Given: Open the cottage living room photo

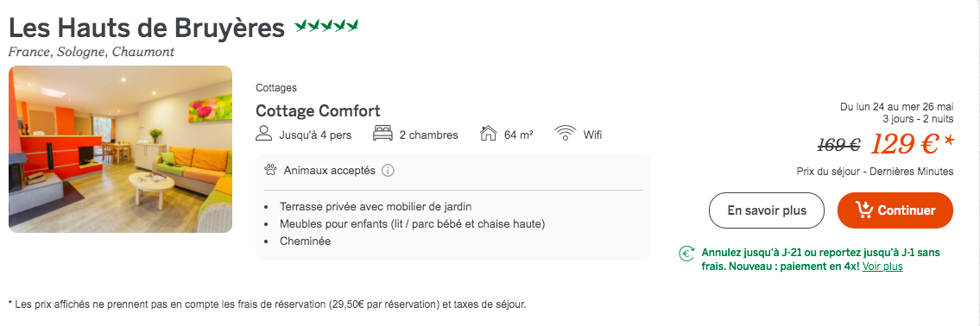Looking at the screenshot, I should click(x=120, y=149).
